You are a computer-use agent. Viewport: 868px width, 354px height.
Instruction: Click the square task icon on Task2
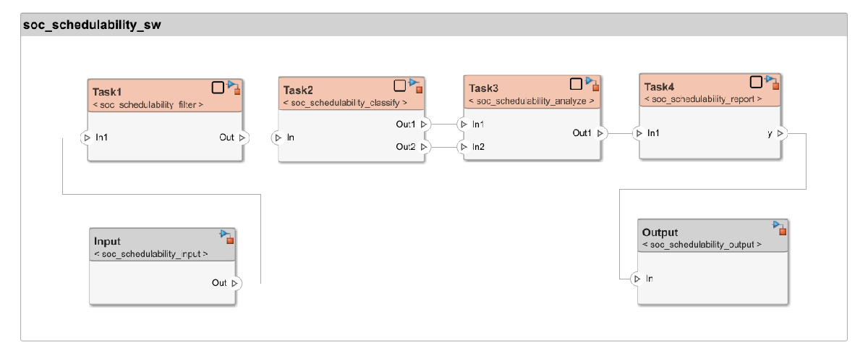pos(400,85)
